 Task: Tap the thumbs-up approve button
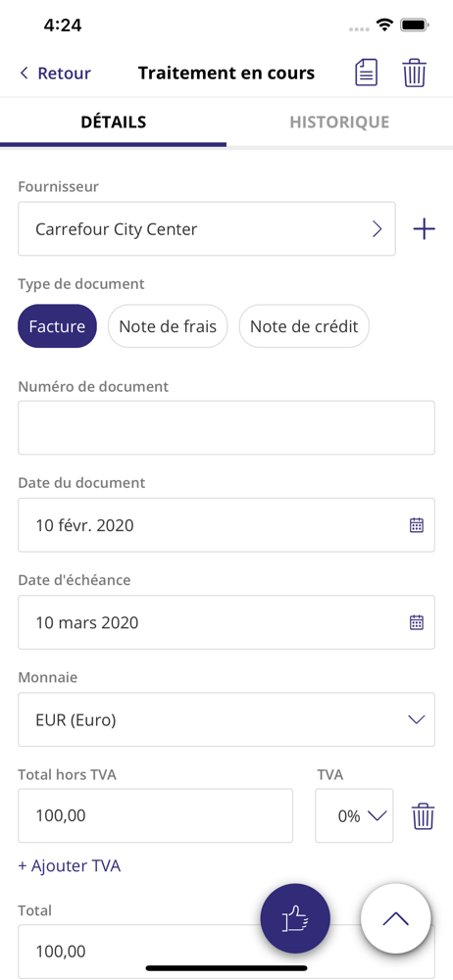pyautogui.click(x=295, y=919)
